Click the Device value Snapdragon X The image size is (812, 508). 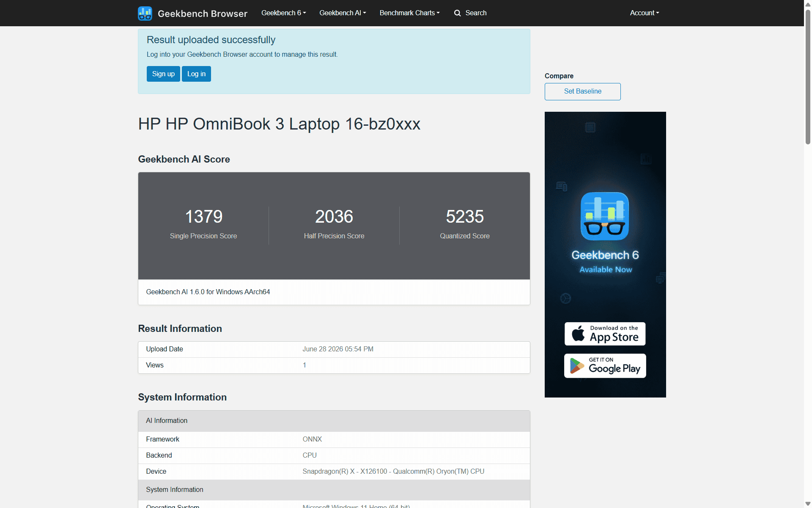[x=393, y=471]
